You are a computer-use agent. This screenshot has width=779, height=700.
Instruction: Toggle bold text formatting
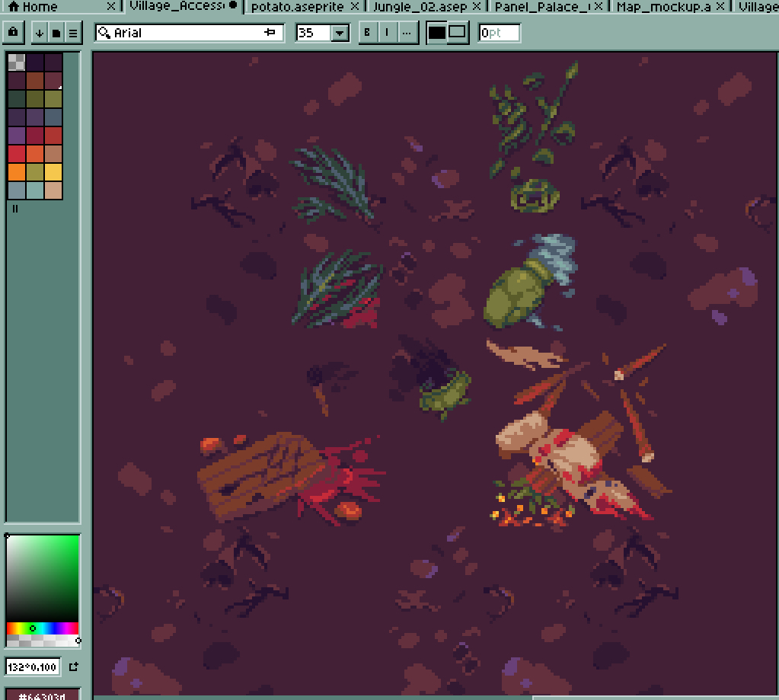pos(368,33)
